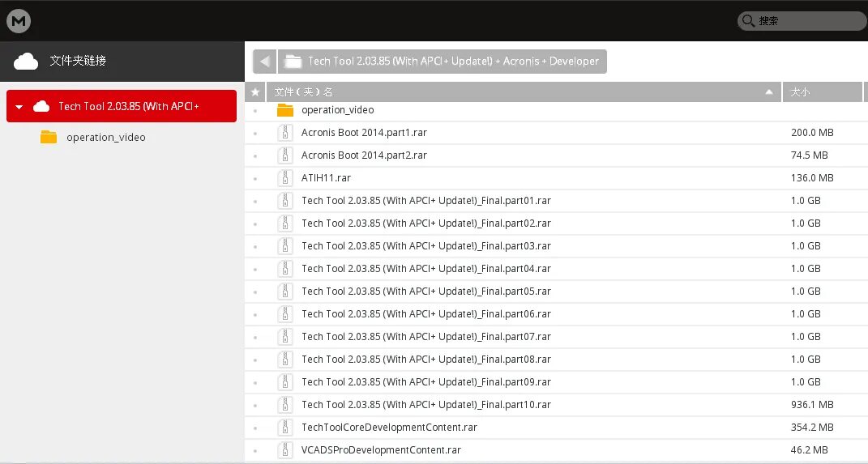The width and height of the screenshot is (868, 464).
Task: Click breadcrumb Tech Tool 2.03.85 + Acronis + Developer
Action: coord(443,62)
